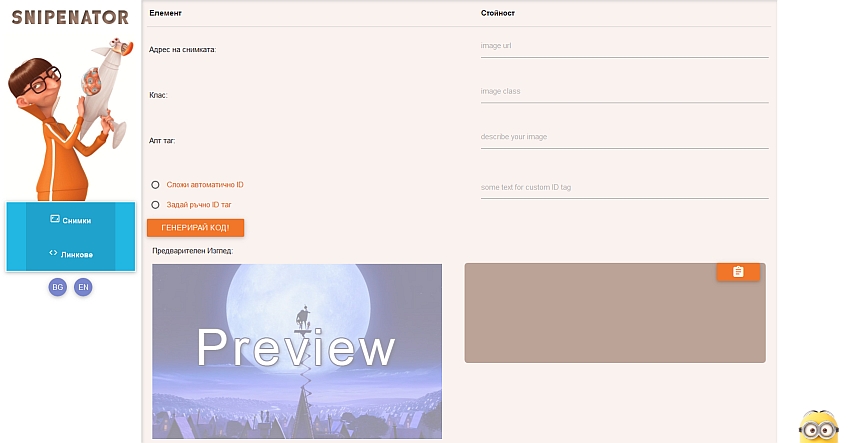
Task: Open the Снимки menu item
Action: pyautogui.click(x=70, y=220)
